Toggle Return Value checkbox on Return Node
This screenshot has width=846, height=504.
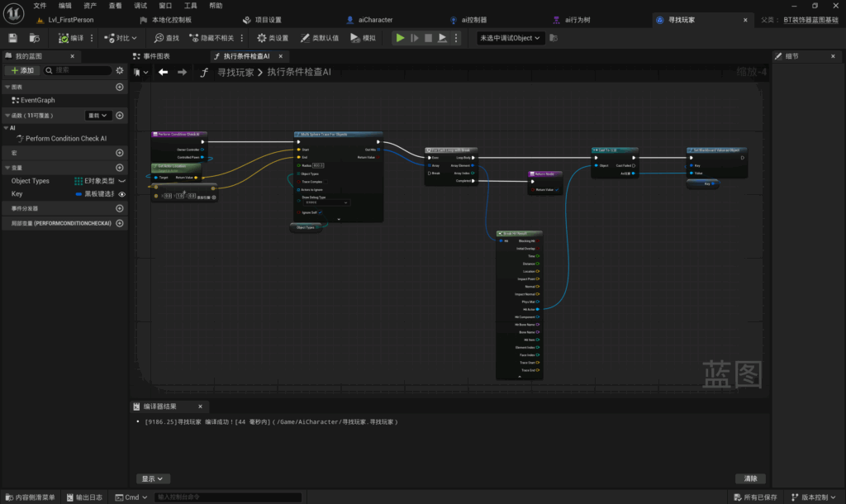click(557, 190)
